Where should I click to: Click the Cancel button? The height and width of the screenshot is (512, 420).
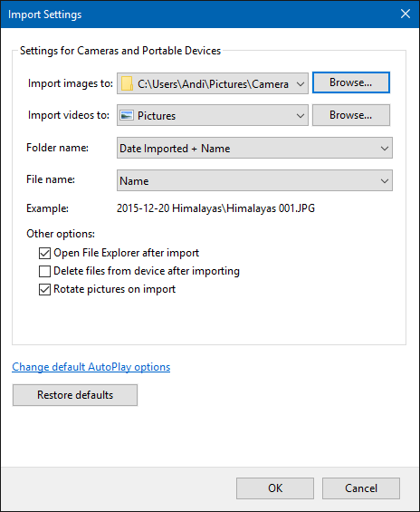(x=361, y=488)
